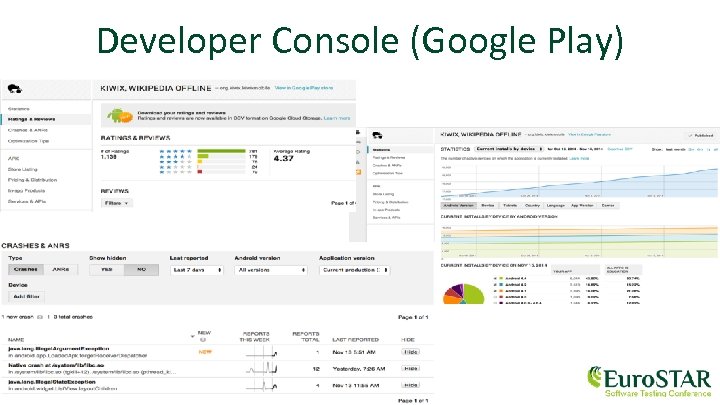Select the Device statistics tab
This screenshot has height=405, width=720.
pyautogui.click(x=488, y=205)
